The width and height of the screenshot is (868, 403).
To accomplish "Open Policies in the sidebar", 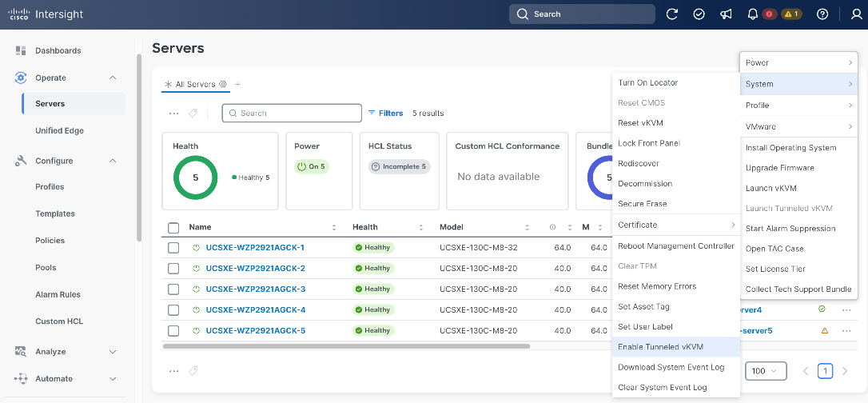I will tap(50, 240).
